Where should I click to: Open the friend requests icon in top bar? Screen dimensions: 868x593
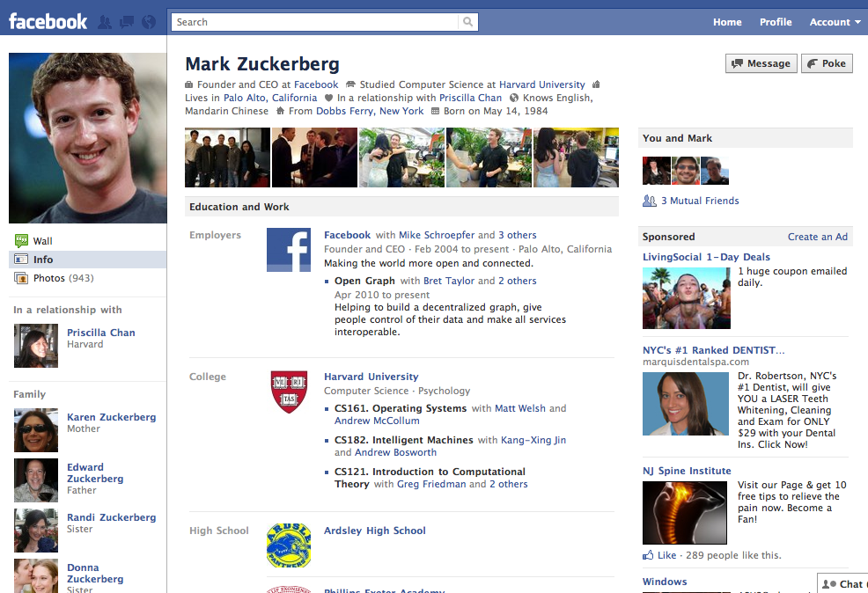(x=106, y=22)
